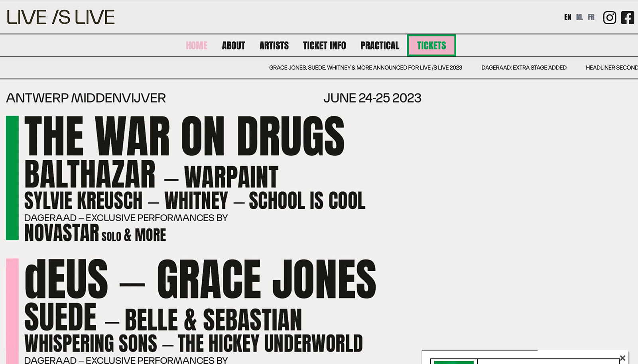Open the Dageraad extra stage news item

[524, 68]
